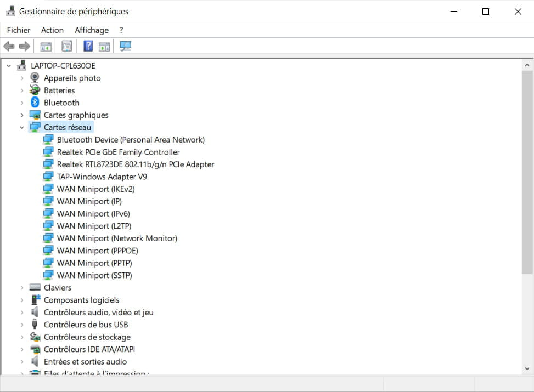Select WAN Miniport (IPv6)

[93, 213]
